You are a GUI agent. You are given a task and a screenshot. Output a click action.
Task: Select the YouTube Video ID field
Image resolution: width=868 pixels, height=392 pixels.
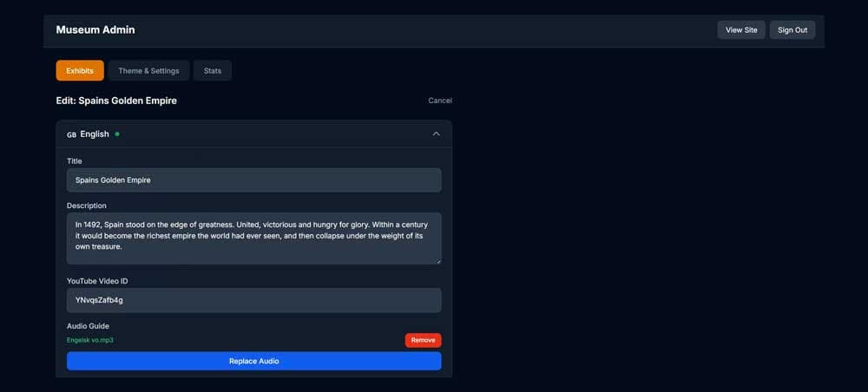[253, 300]
